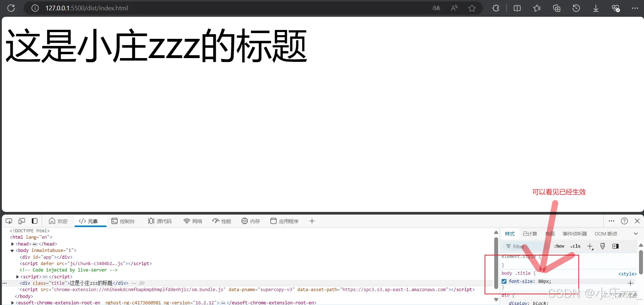Open the 源代码 sources tab

(160, 221)
